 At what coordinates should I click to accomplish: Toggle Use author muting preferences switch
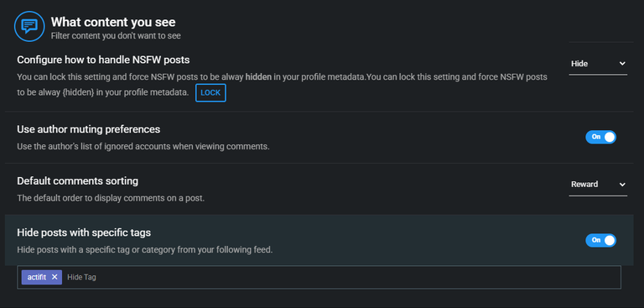[600, 137]
